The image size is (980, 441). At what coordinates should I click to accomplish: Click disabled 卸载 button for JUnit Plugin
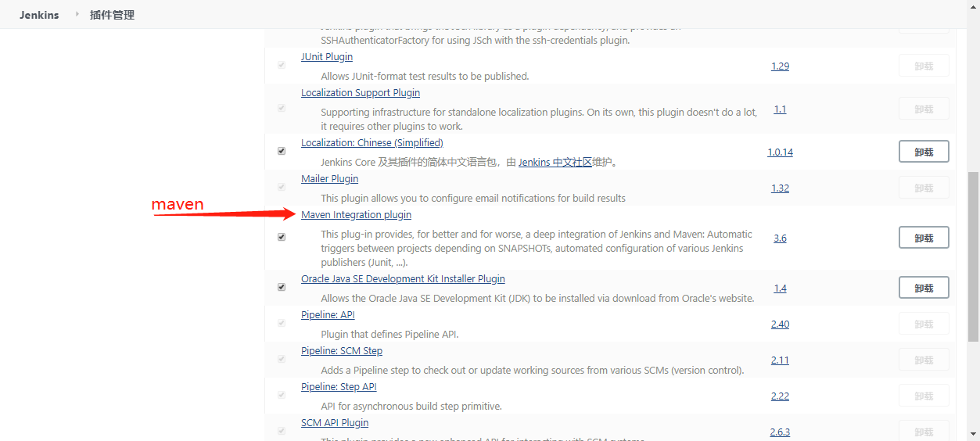click(924, 66)
